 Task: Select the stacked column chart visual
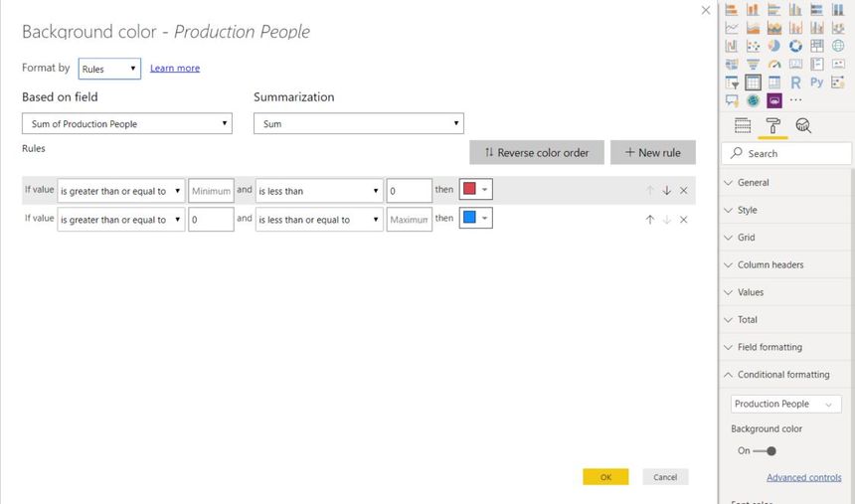pyautogui.click(x=753, y=9)
